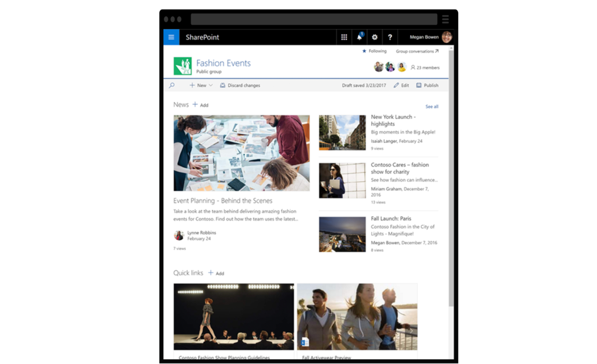The image size is (597, 364).
Task: Add a News post
Action: [201, 105]
